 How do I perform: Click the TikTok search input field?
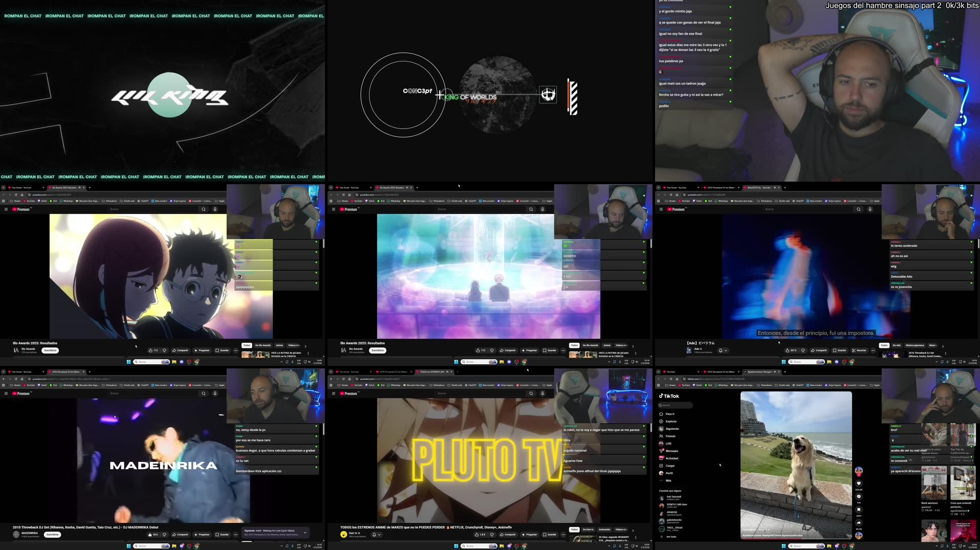point(676,405)
